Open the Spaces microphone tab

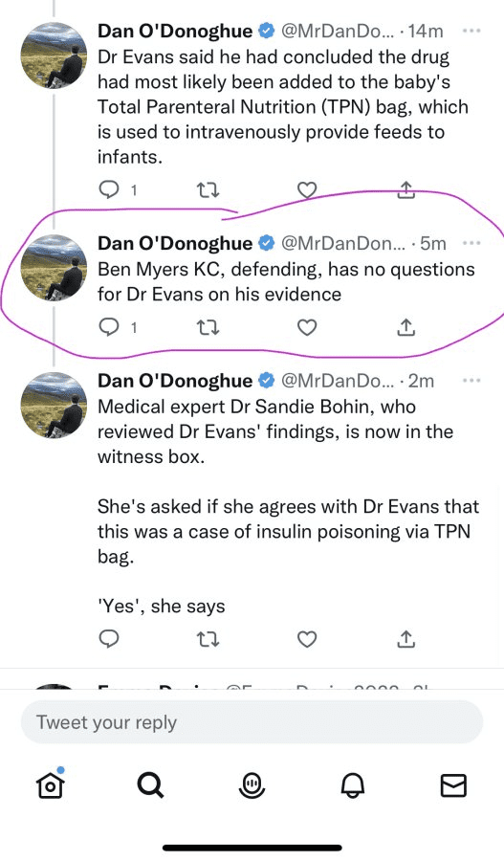click(252, 785)
